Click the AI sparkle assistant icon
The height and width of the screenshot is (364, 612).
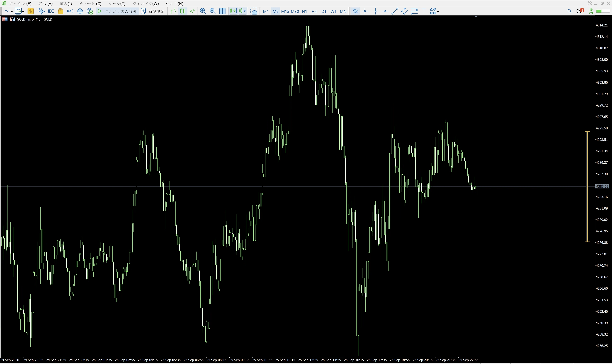pos(41,11)
